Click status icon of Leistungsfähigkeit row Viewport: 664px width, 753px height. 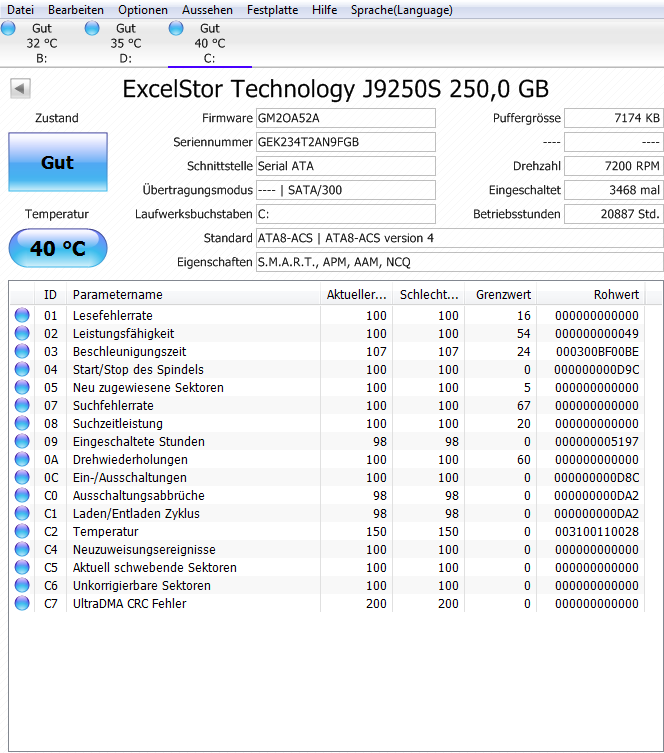[22, 333]
